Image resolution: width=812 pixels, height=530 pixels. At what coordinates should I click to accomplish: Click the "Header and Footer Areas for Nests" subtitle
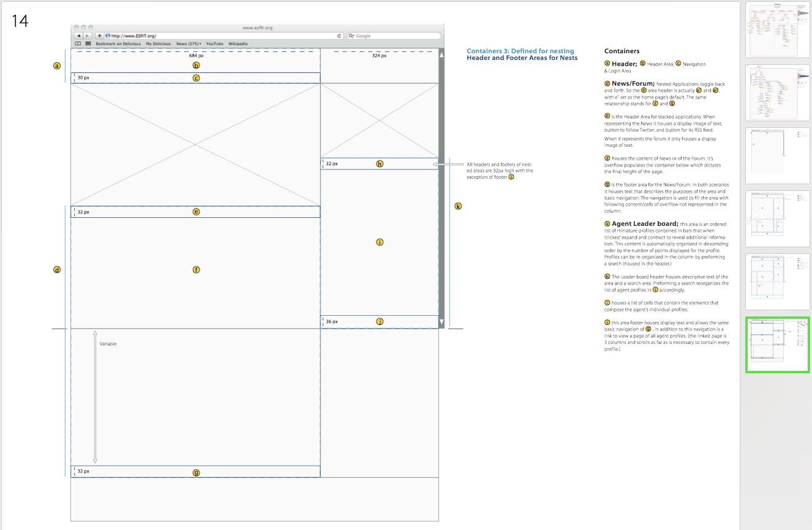(522, 58)
